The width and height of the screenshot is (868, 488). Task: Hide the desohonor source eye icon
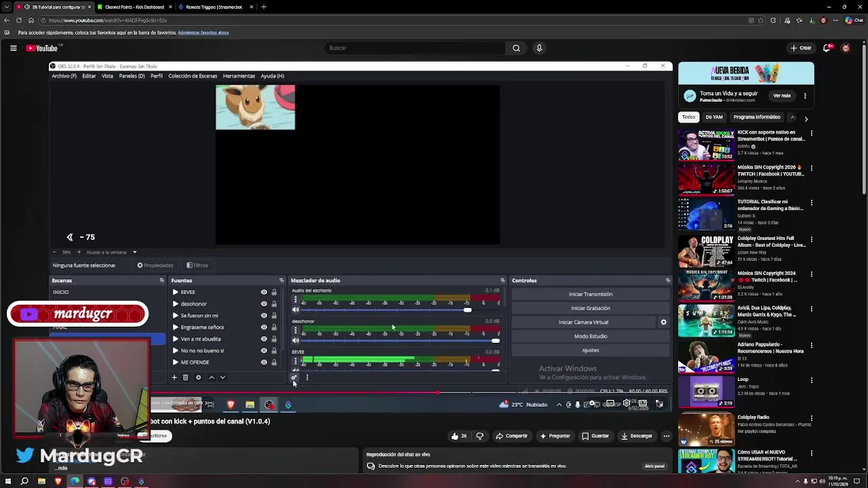pyautogui.click(x=264, y=304)
